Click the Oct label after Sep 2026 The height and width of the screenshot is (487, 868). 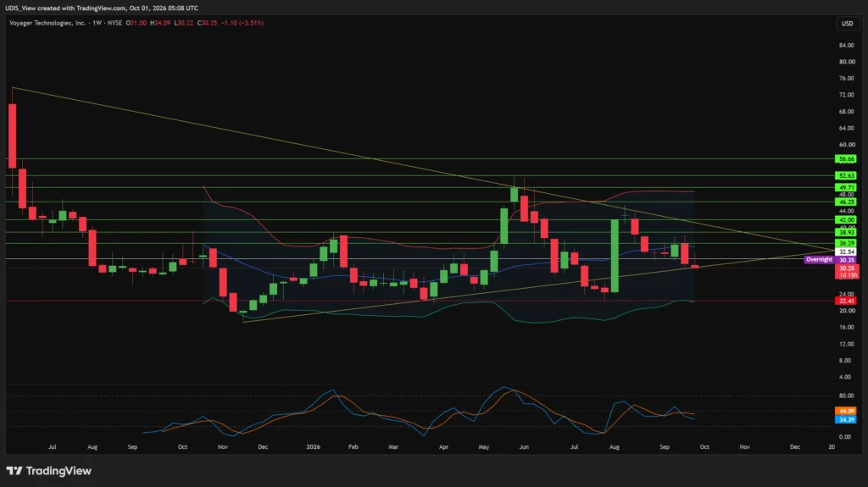point(704,446)
